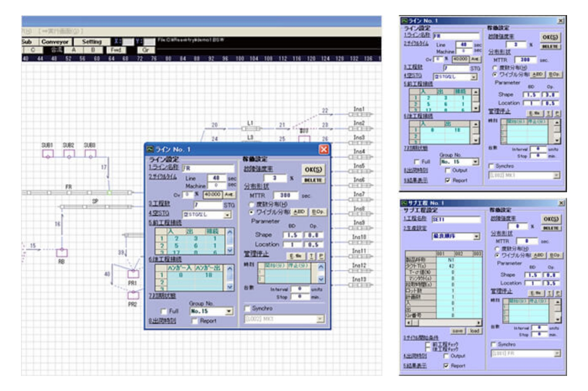
Task: Click scroll up arrow of 管理停止 table, center dialog
Action: (x=321, y=266)
